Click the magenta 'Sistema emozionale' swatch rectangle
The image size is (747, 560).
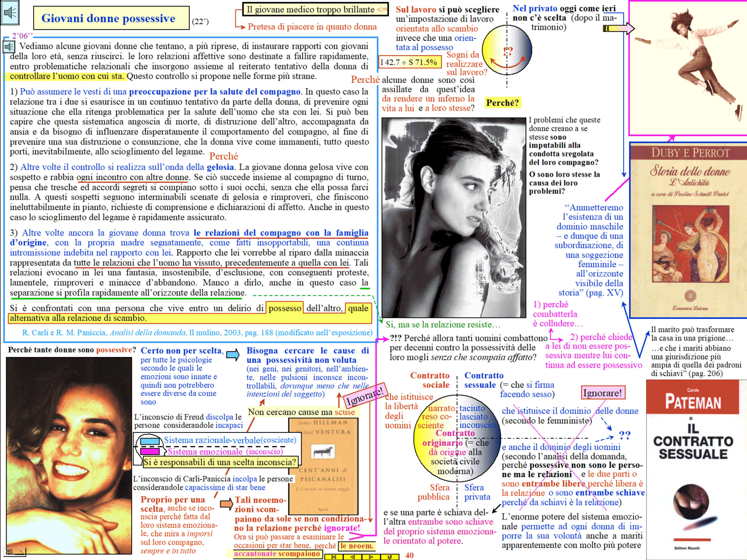pos(150,451)
